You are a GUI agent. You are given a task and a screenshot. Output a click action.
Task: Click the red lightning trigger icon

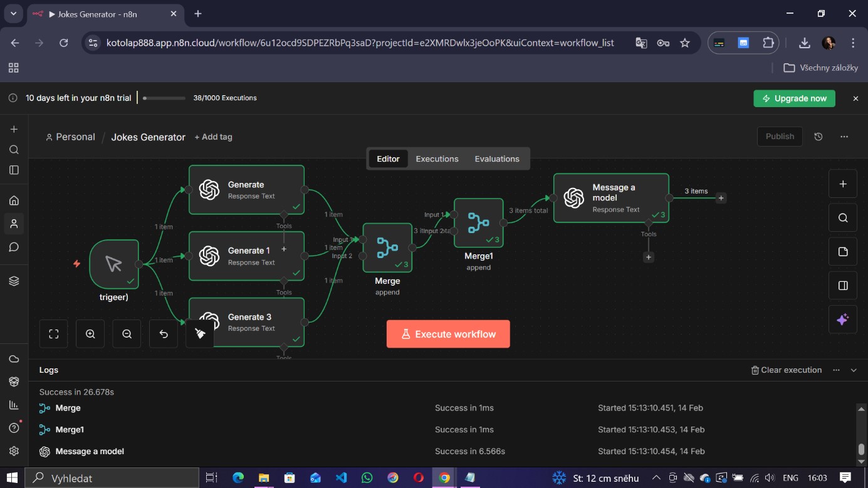pos(77,264)
